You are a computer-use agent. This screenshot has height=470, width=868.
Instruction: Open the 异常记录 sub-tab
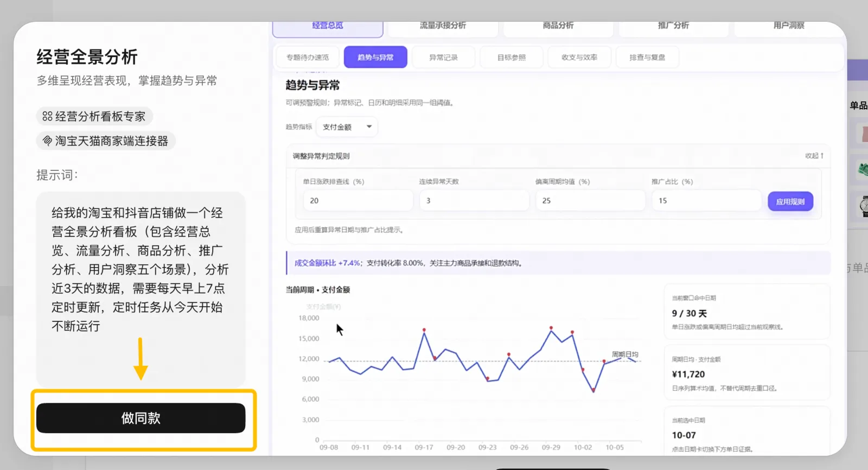click(444, 57)
